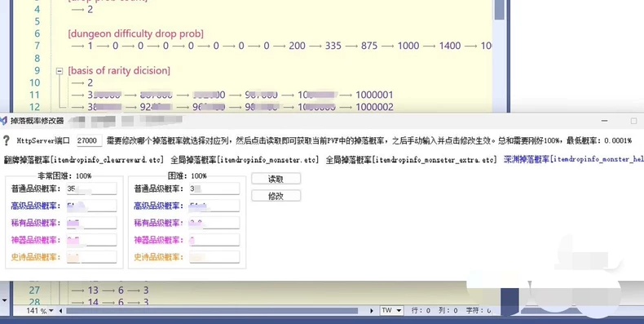
Task: Collapse the basis of rarity dicision section
Action: (x=60, y=71)
